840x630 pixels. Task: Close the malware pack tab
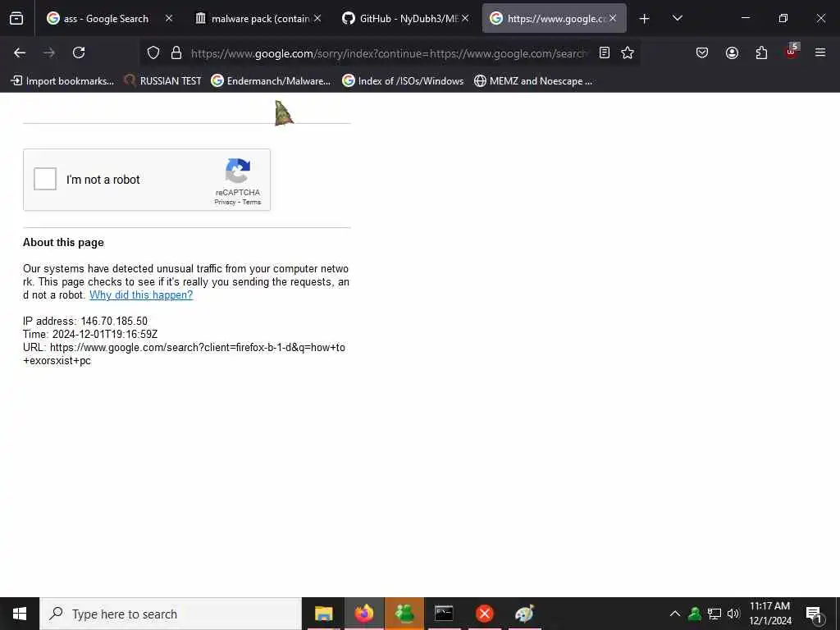[317, 18]
